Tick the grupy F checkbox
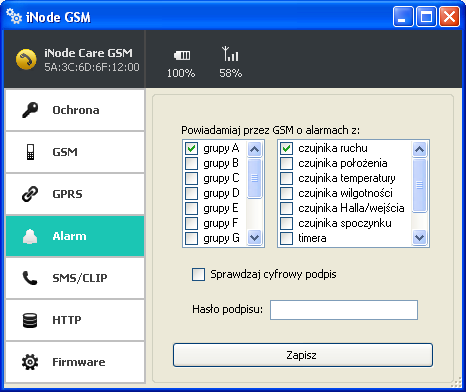The image size is (466, 392). tap(191, 223)
